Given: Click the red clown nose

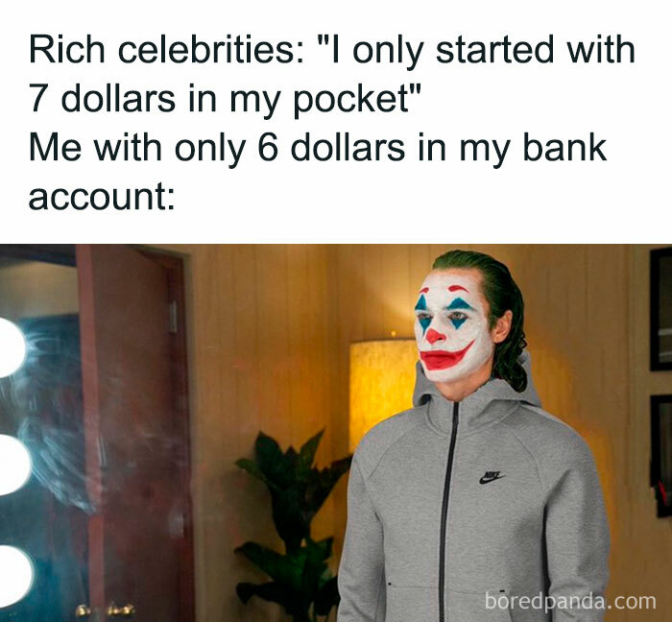Looking at the screenshot, I should click(435, 336).
